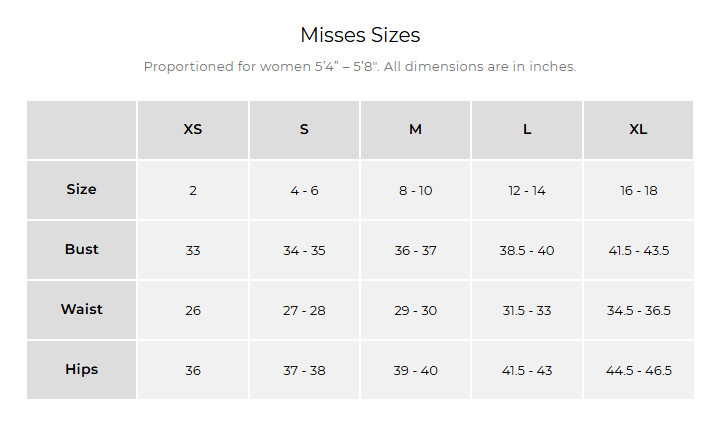Click the 41.5 - 43.5 bust cell
This screenshot has height=432, width=710.
(x=638, y=250)
